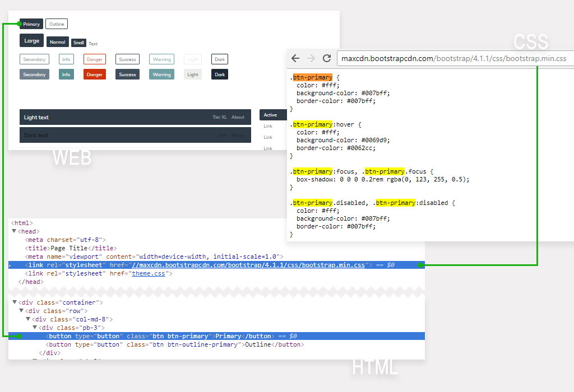Screen dimensions: 574x392
Task: Collapse the div class container node
Action: pyautogui.click(x=13, y=302)
